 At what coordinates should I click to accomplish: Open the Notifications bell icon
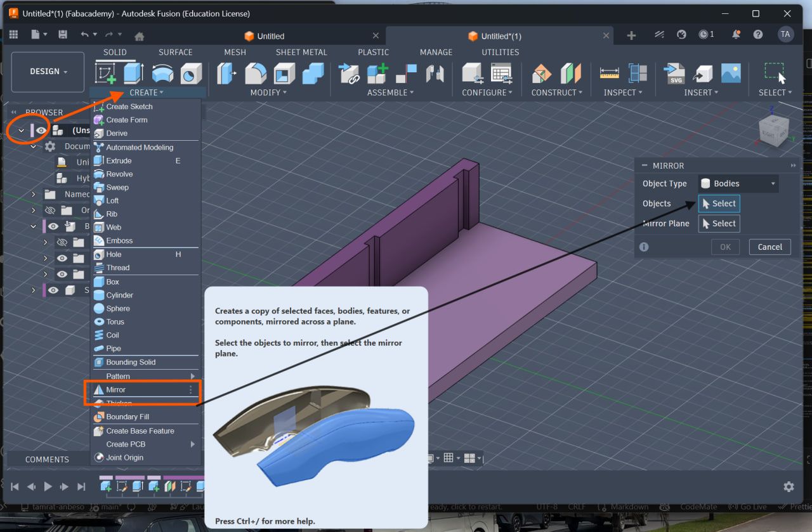(x=736, y=35)
